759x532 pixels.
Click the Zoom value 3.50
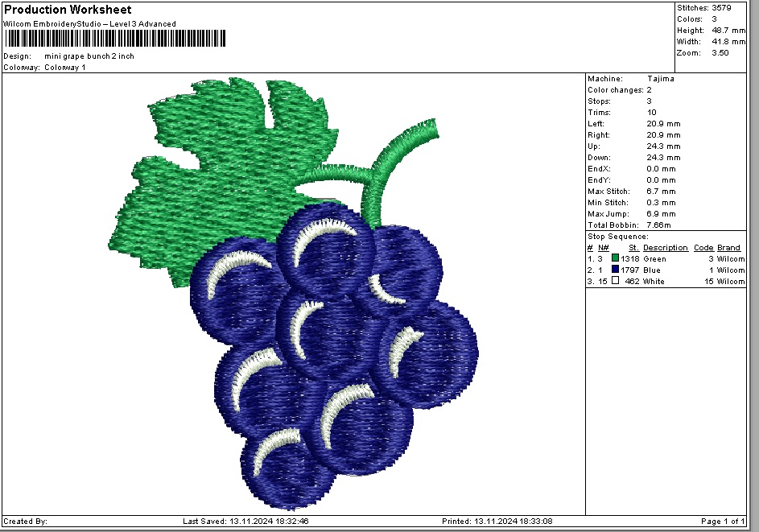720,52
